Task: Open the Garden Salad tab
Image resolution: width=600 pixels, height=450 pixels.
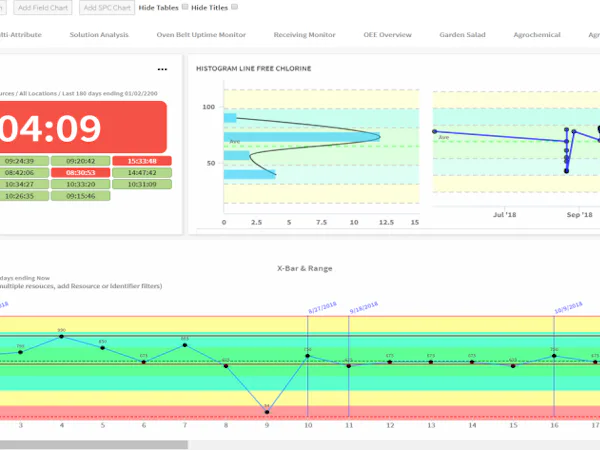Action: click(462, 35)
